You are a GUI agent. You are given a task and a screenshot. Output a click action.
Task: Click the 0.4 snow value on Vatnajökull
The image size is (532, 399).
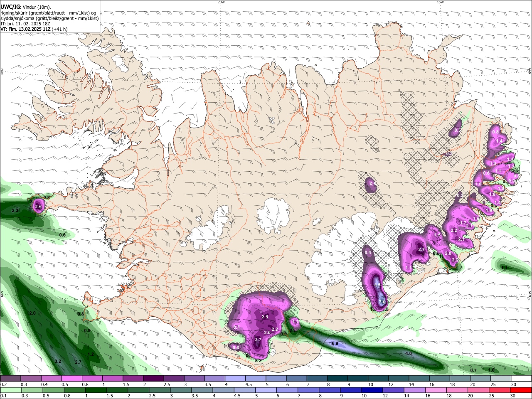pyautogui.click(x=368, y=253)
